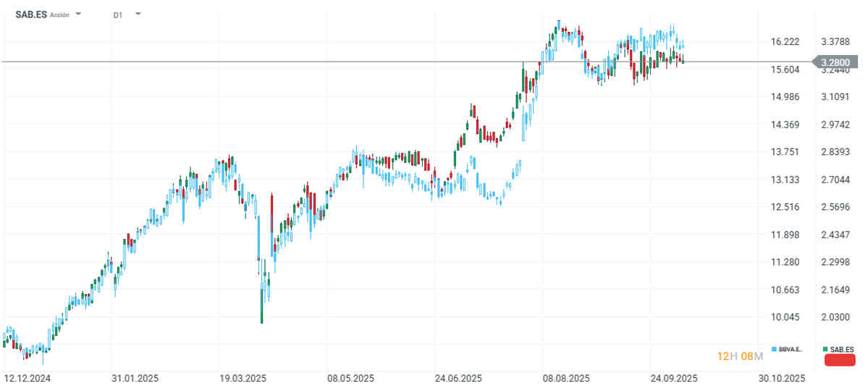Click the SAB.ES ticker name at top left
This screenshot has width=868, height=391.
pos(30,14)
